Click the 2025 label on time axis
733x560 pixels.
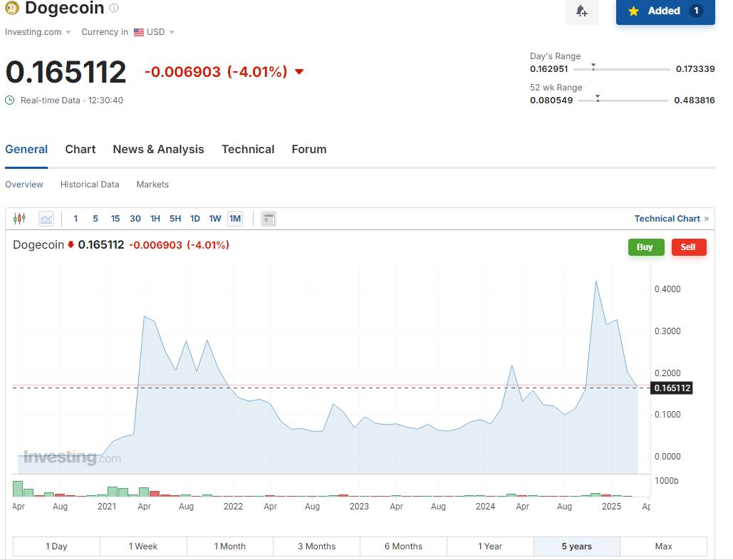click(611, 507)
